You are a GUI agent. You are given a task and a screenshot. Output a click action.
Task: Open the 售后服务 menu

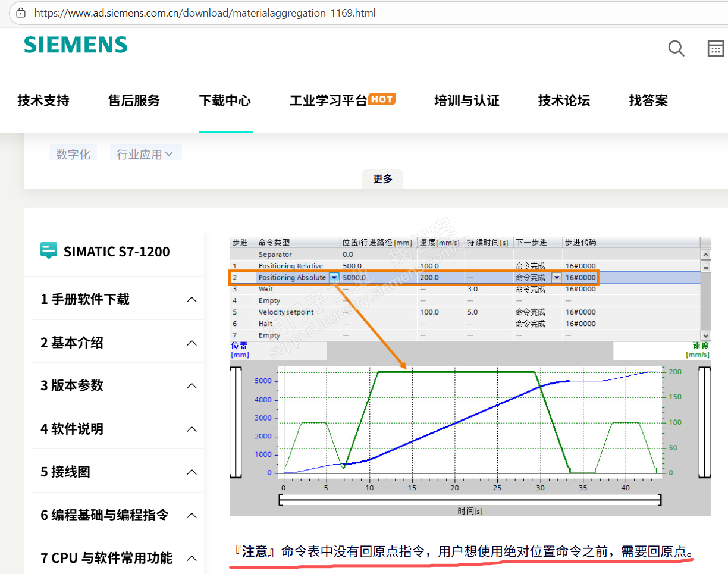coord(134,101)
